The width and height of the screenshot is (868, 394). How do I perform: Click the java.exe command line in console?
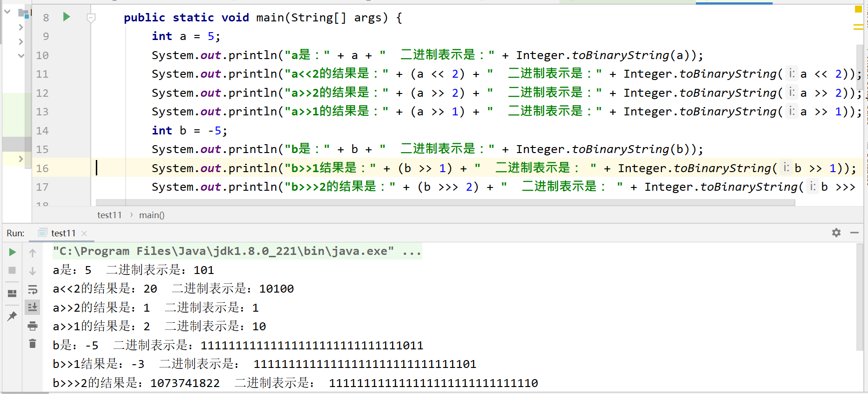click(x=237, y=251)
